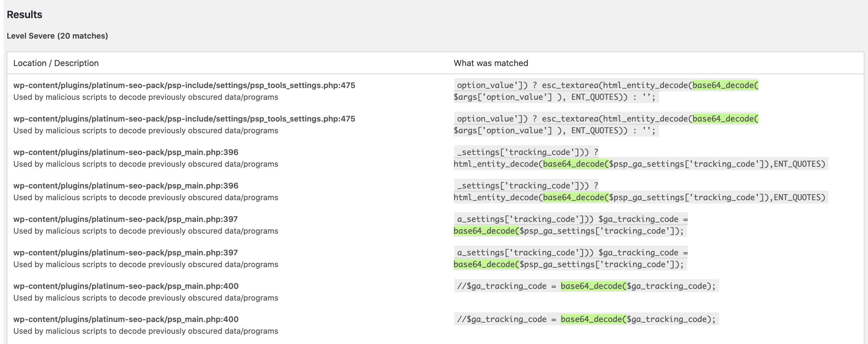Click the Results heading
The image size is (868, 344).
coord(24,14)
